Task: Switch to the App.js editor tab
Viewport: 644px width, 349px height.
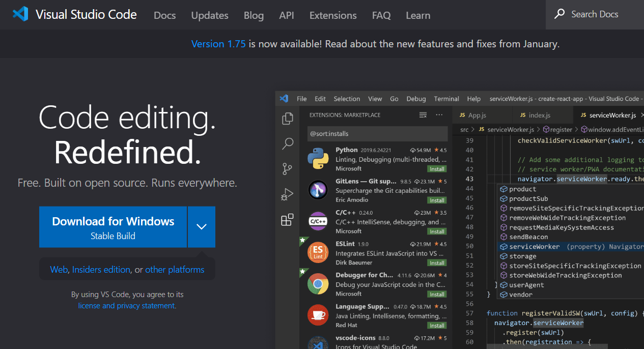Action: click(x=482, y=115)
